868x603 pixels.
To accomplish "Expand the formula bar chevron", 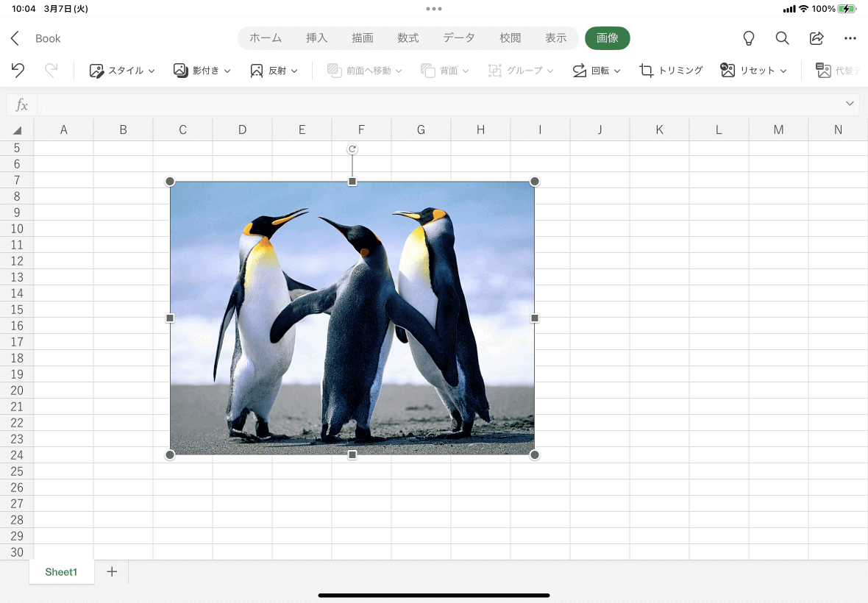I will (850, 104).
